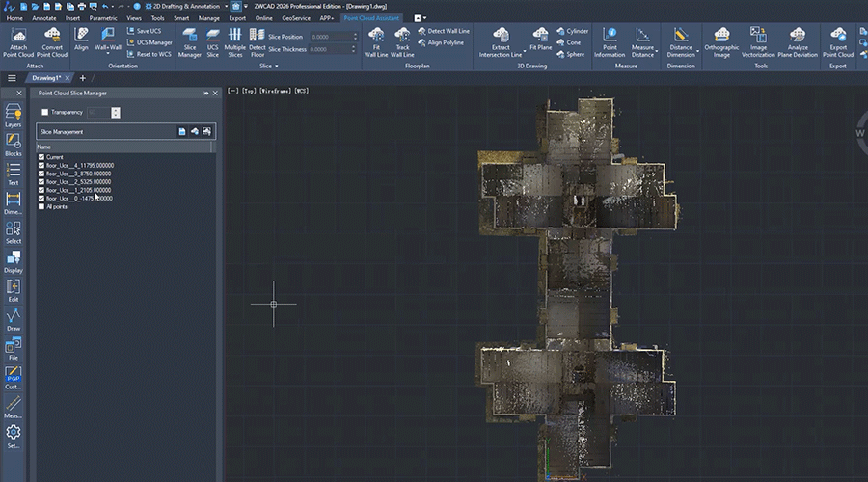
Task: Open the Text sidebar tool
Action: tap(14, 174)
